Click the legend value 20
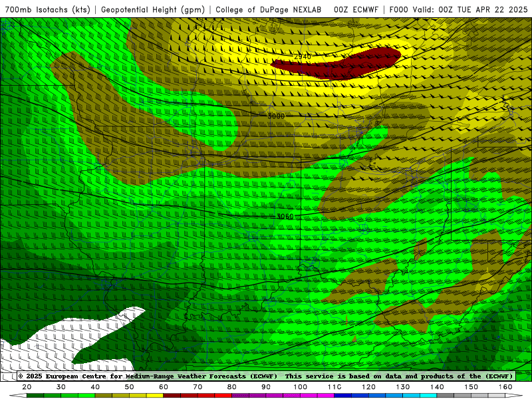The image size is (532, 399). tap(27, 387)
